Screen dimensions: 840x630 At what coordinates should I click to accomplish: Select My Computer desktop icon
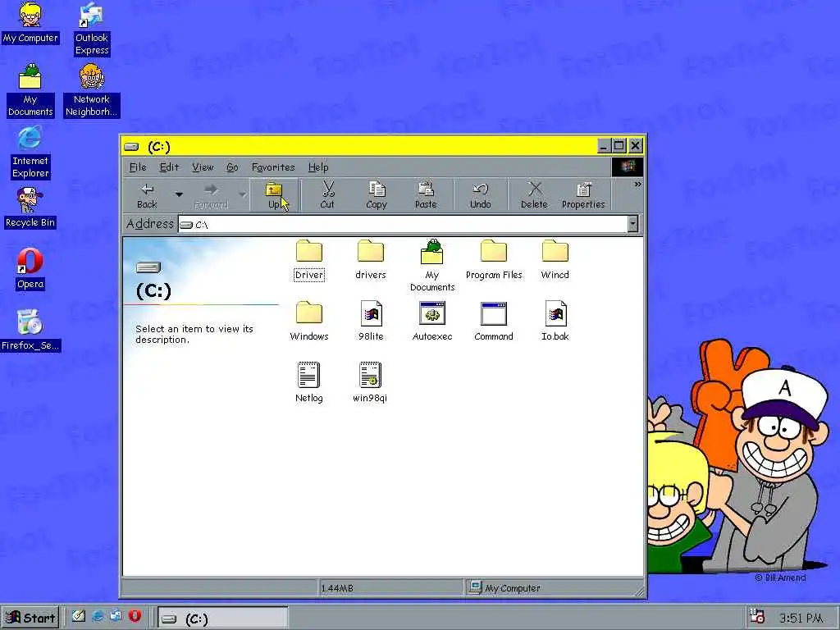[x=30, y=23]
